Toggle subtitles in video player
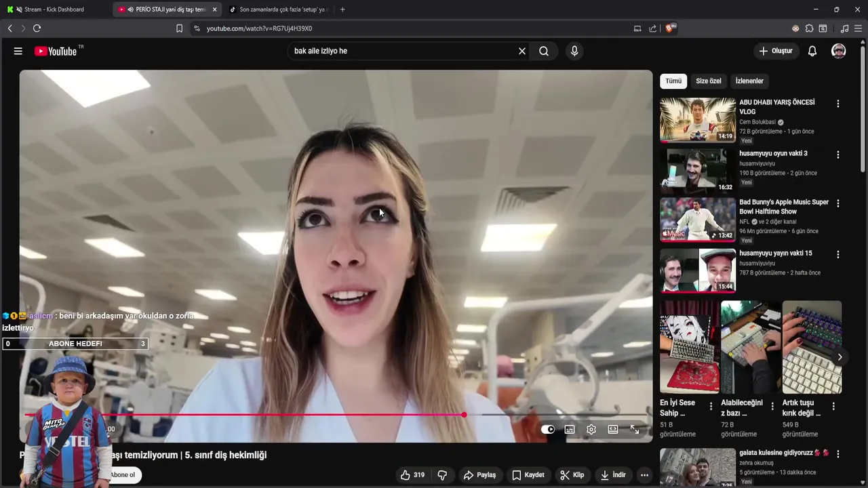 coord(570,429)
